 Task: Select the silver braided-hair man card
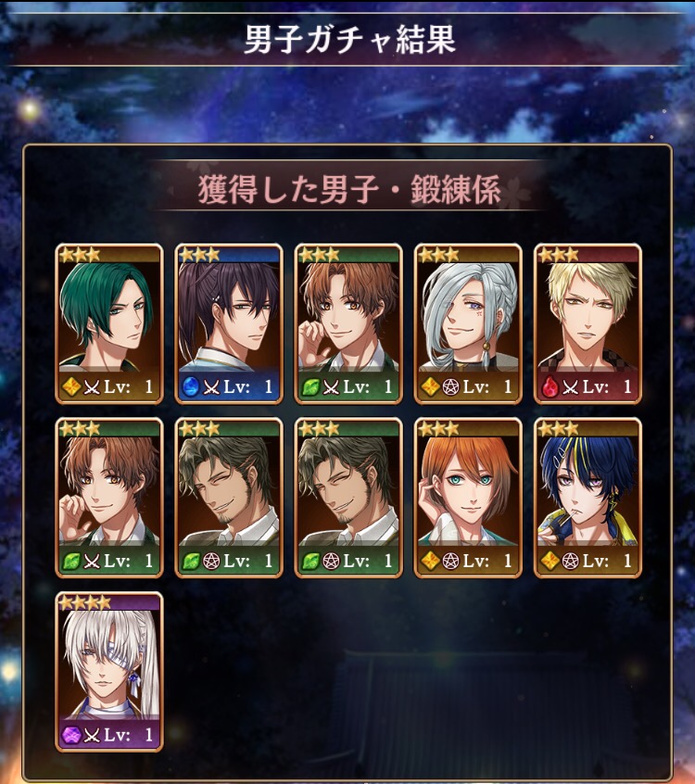[x=468, y=323]
